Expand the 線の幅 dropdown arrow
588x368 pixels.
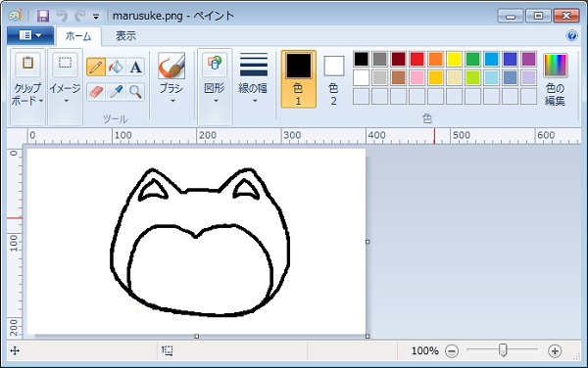[255, 101]
